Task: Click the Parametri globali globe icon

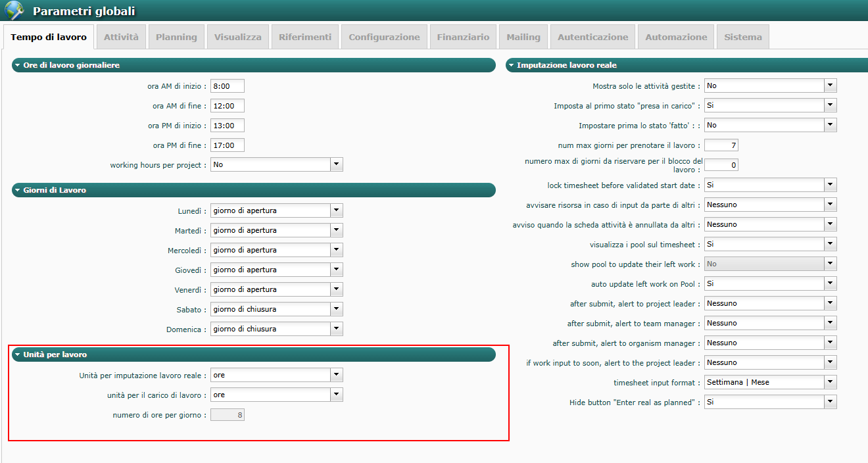Action: pyautogui.click(x=14, y=11)
